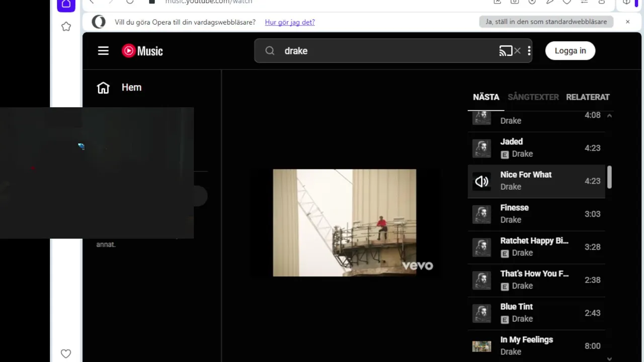Select the song title Jaded
This screenshot has width=644, height=362.
(511, 142)
